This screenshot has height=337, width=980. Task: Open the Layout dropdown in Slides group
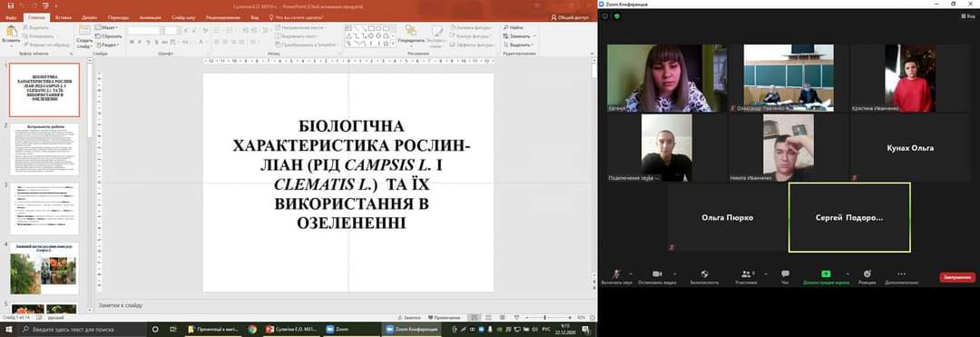coord(107,28)
